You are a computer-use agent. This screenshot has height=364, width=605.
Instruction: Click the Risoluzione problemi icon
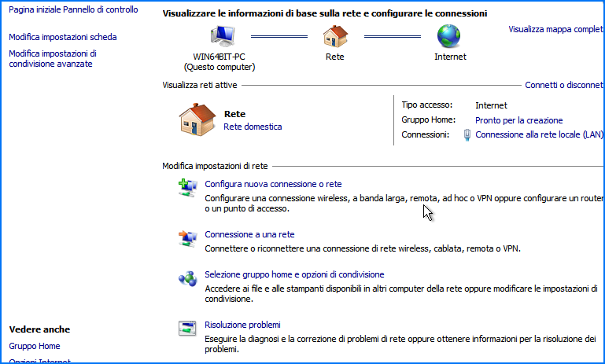coord(187,329)
